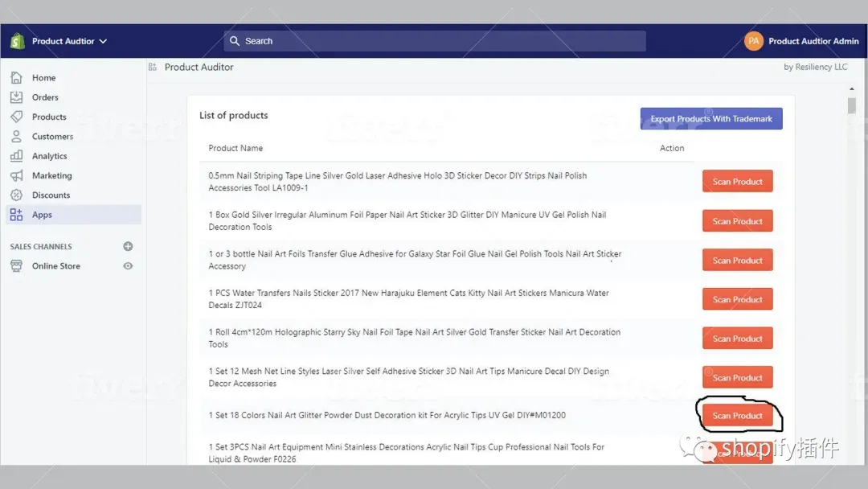This screenshot has height=489, width=868.
Task: Click the Analytics bar chart icon
Action: click(17, 155)
